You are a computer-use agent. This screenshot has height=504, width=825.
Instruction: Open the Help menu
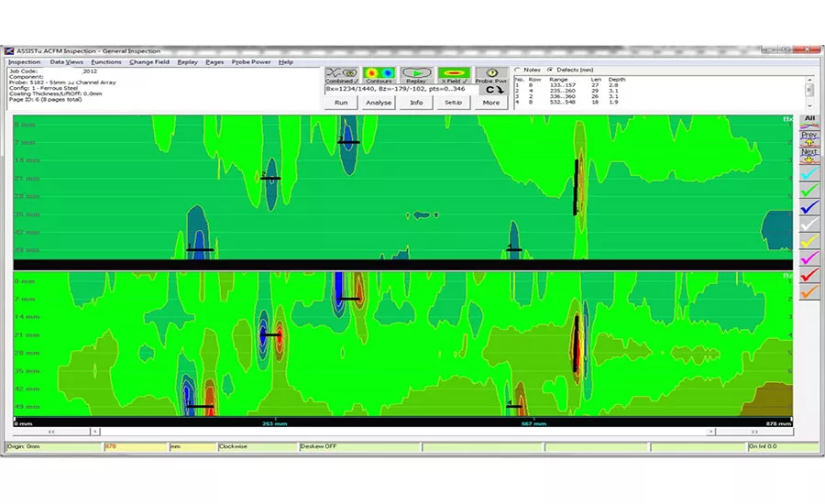286,62
